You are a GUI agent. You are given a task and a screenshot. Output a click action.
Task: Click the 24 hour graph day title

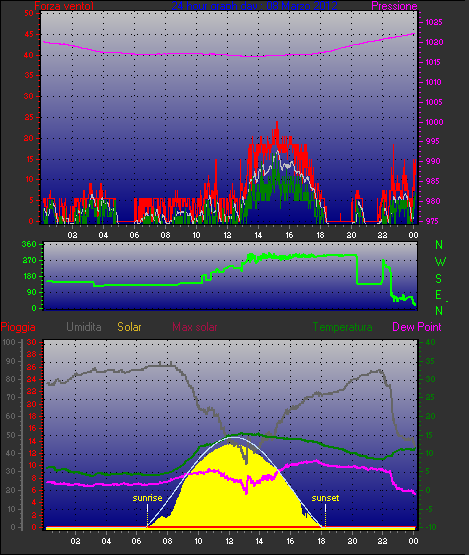pyautogui.click(x=254, y=6)
